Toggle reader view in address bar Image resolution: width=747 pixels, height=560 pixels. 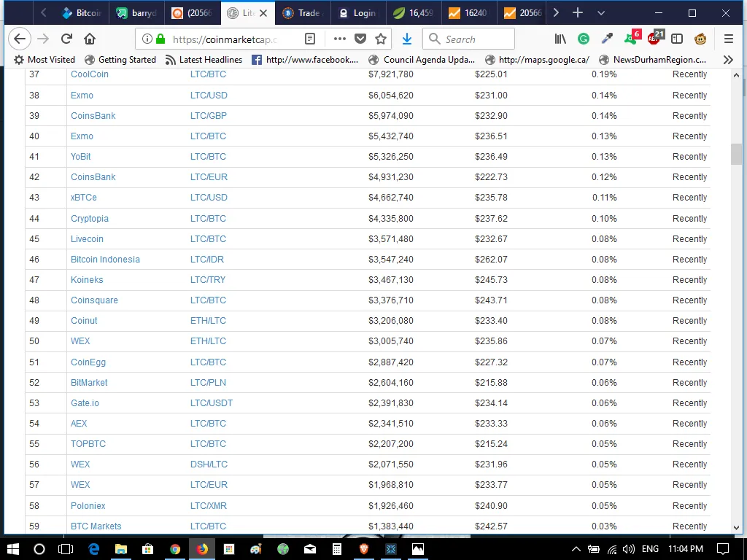pos(309,39)
